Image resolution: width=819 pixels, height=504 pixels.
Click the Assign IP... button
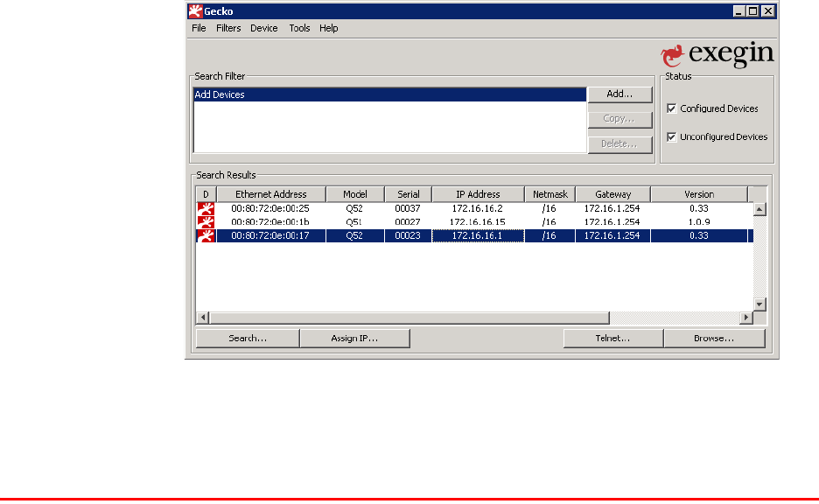354,339
